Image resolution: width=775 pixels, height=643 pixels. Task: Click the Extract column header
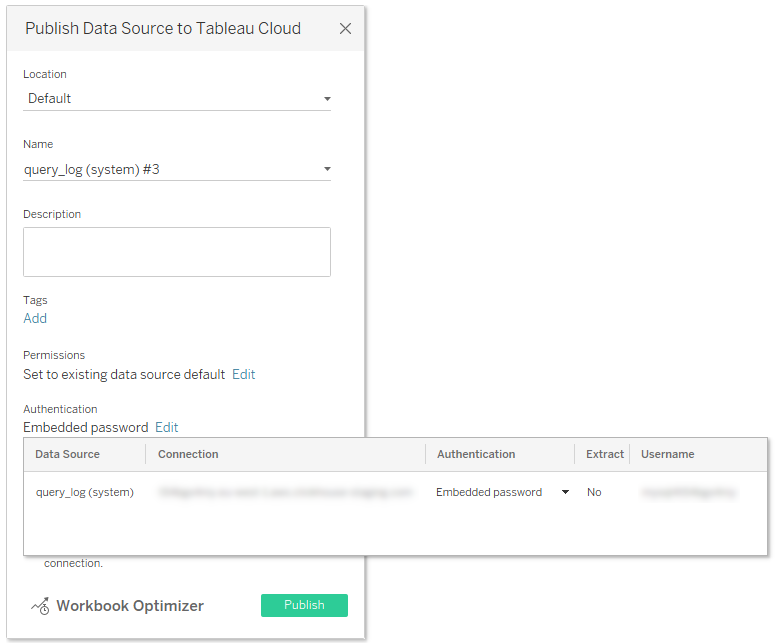[604, 454]
